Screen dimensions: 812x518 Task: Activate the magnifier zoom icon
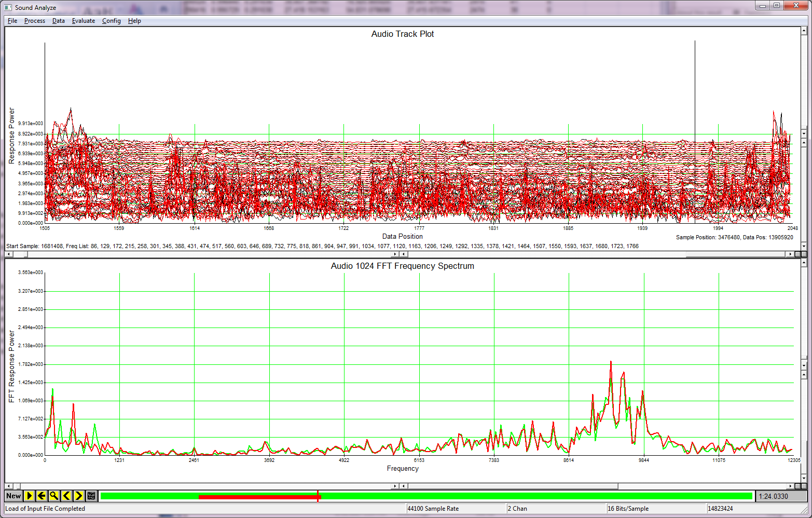[54, 496]
